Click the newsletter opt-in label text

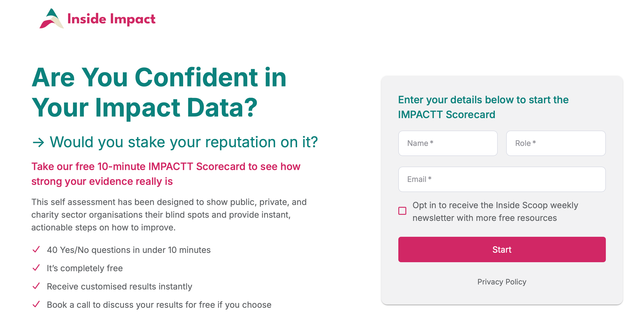[x=495, y=211]
